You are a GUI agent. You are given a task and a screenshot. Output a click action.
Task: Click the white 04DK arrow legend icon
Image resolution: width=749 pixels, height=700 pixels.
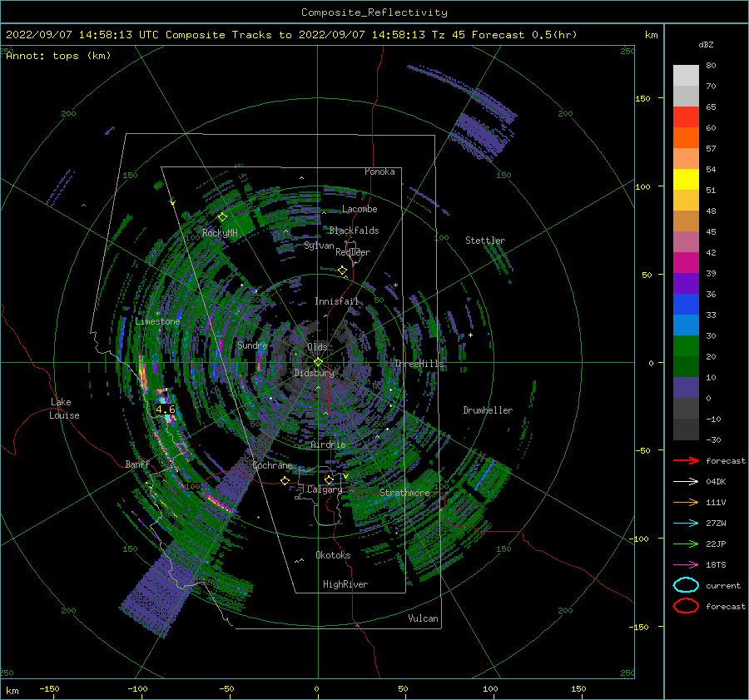click(686, 482)
